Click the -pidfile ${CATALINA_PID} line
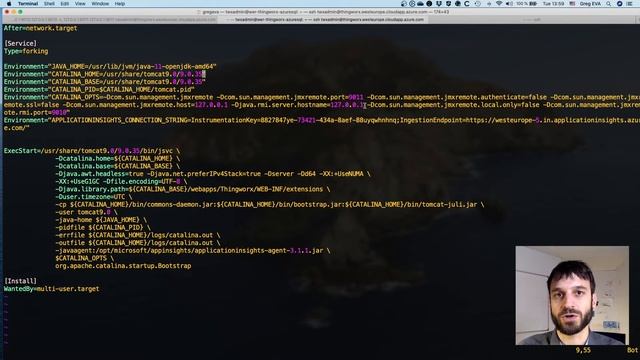Screen dimensions: 640x360 point(103,227)
